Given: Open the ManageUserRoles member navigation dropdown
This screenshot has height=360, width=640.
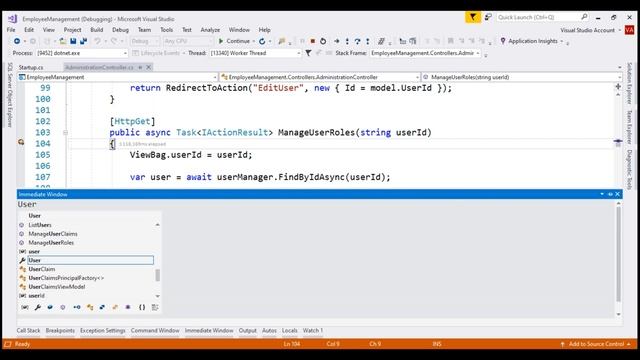Looking at the screenshot, I should 521,77.
